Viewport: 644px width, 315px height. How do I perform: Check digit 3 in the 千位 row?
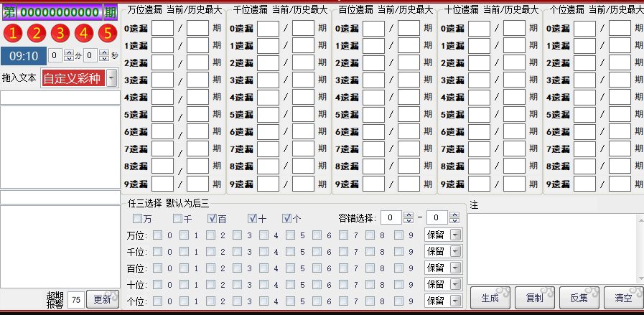click(237, 252)
